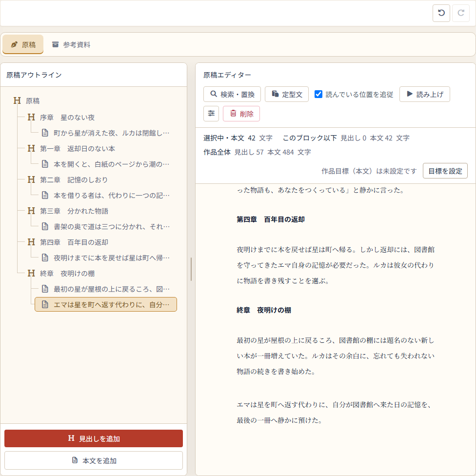Click the redo arrow button

tap(461, 13)
